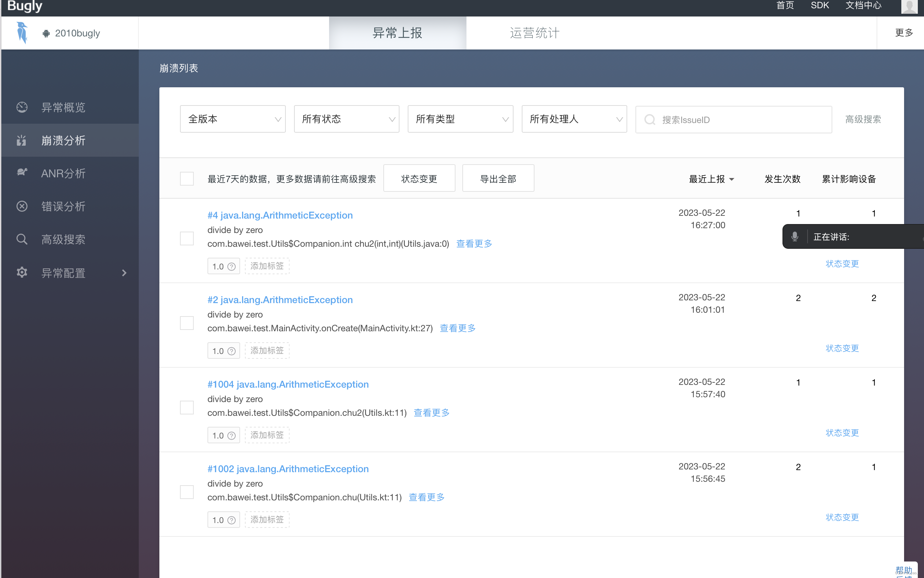
Task: Open the 所有处理人 handler dropdown
Action: click(574, 119)
